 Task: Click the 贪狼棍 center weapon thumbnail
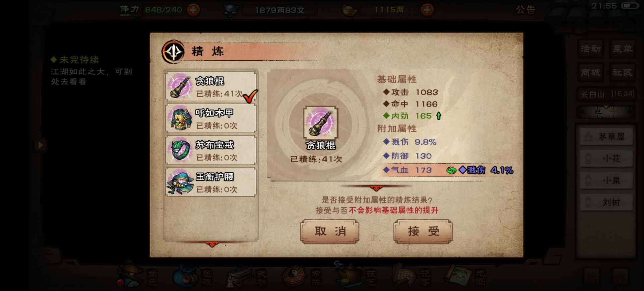321,123
